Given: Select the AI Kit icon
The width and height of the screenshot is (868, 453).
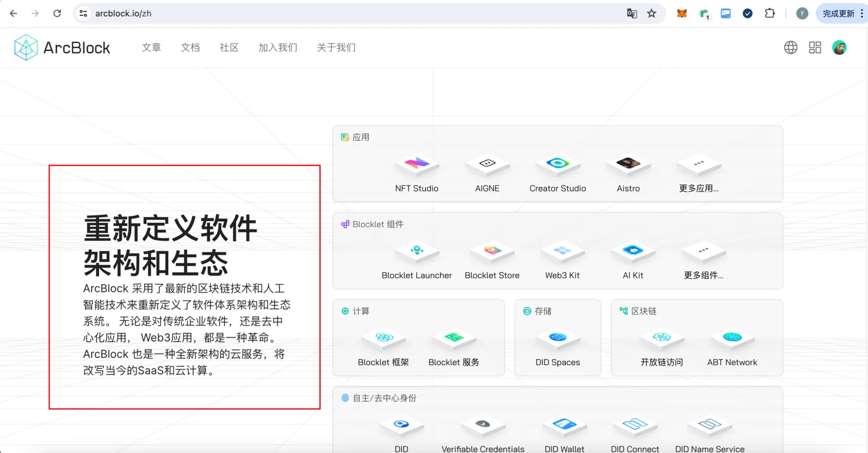Looking at the screenshot, I should coord(633,251).
